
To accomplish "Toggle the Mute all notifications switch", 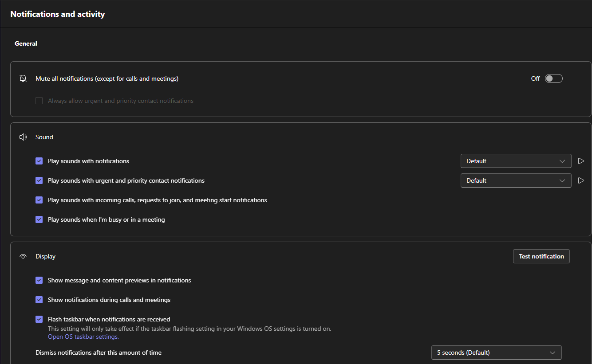I will click(554, 78).
